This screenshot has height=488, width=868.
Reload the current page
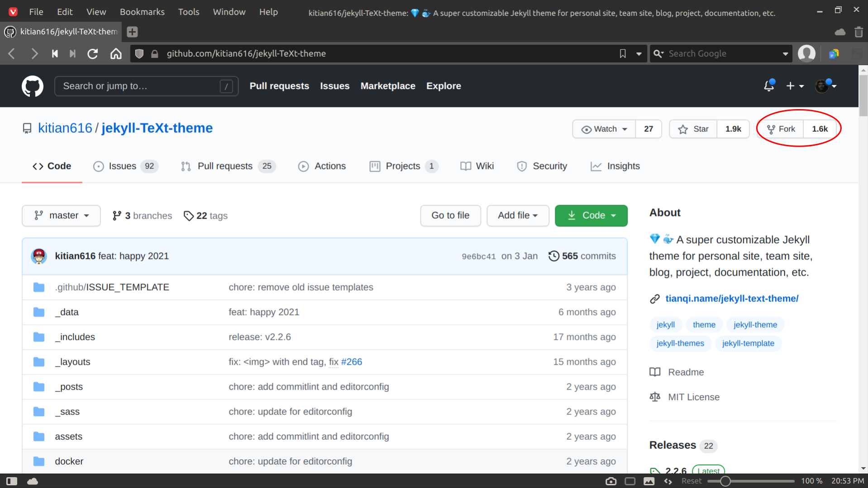93,54
